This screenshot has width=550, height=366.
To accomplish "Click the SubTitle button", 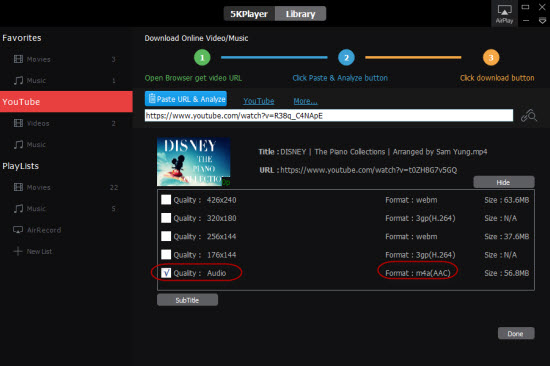I will [187, 300].
